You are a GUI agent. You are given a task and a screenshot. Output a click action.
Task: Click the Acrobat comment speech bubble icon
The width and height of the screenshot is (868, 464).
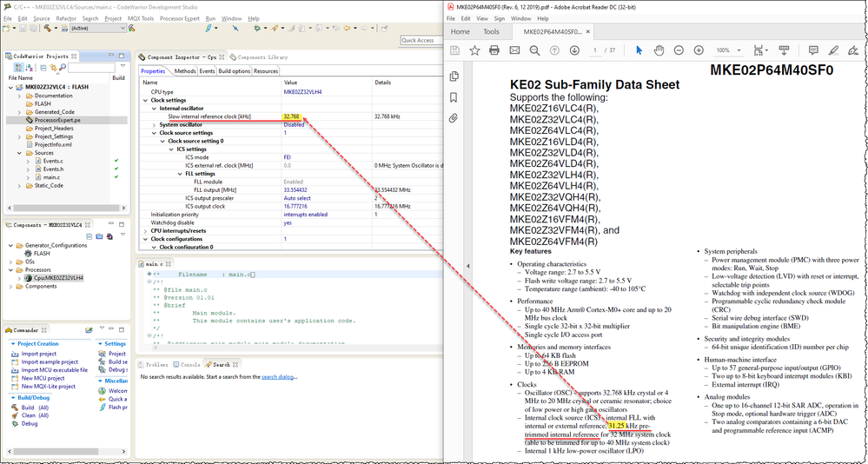[x=813, y=50]
